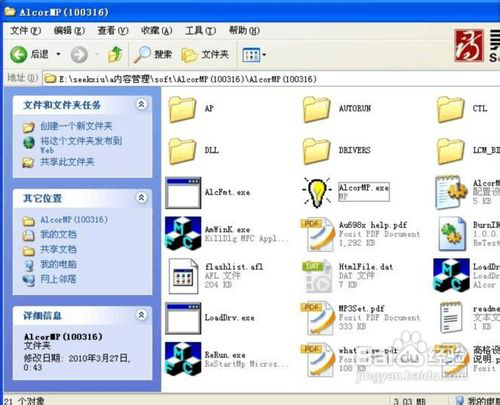
Task: Open the CTL folder icon
Action: coord(451,109)
